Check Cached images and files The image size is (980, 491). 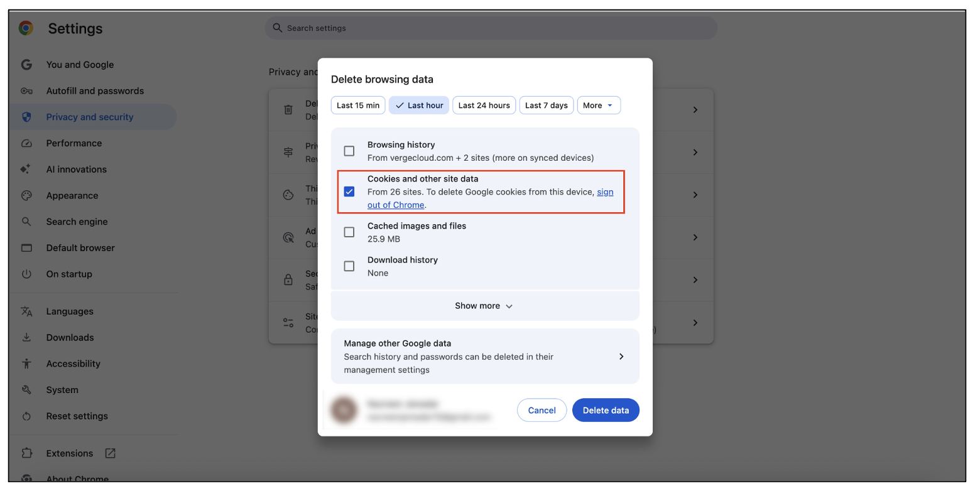coord(349,232)
